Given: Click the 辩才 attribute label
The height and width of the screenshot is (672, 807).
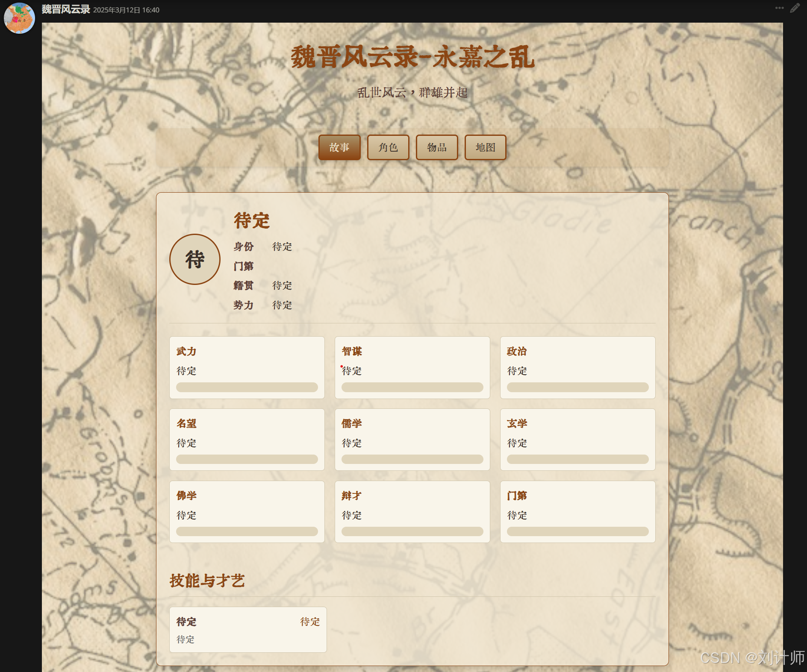Looking at the screenshot, I should (x=352, y=496).
